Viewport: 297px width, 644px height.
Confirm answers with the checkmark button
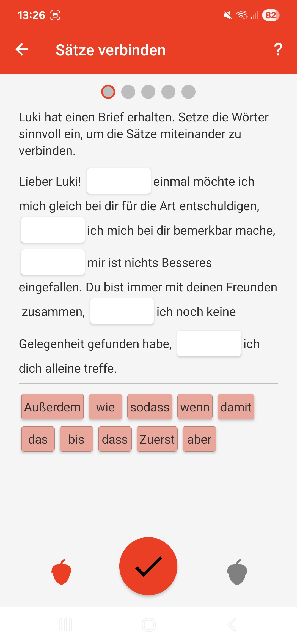pyautogui.click(x=148, y=566)
